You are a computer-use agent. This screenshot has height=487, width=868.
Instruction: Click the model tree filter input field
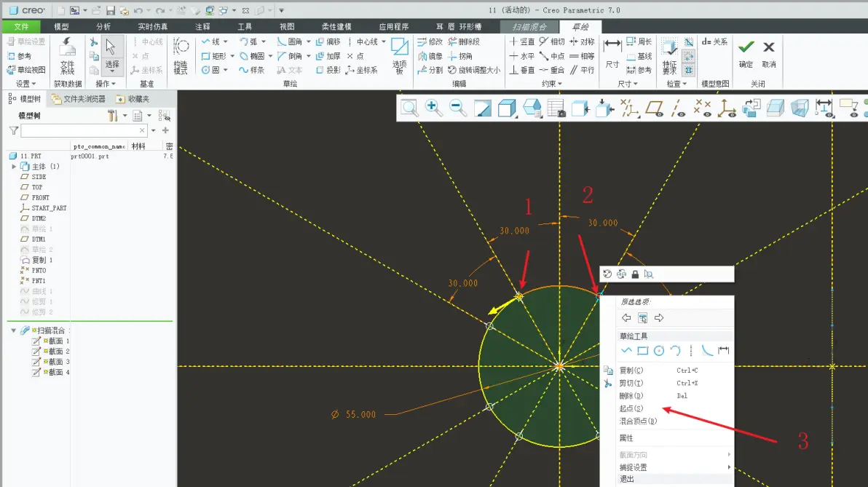(x=84, y=130)
